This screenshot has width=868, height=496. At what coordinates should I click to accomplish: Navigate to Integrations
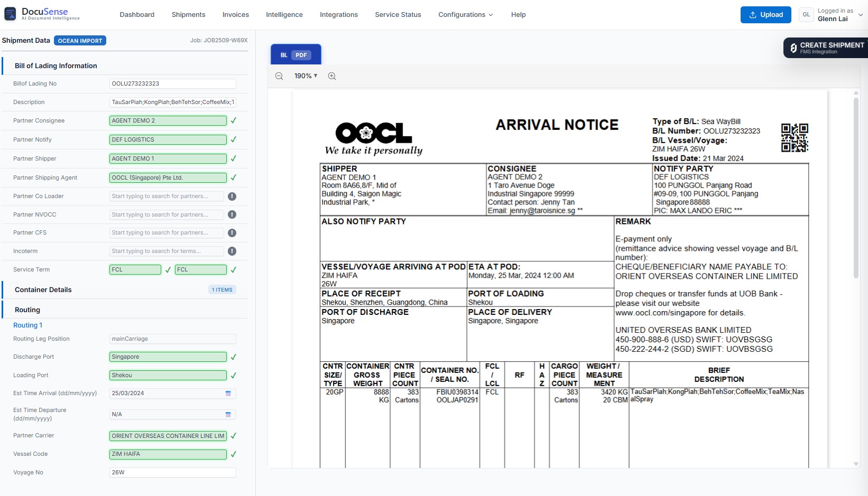[339, 15]
